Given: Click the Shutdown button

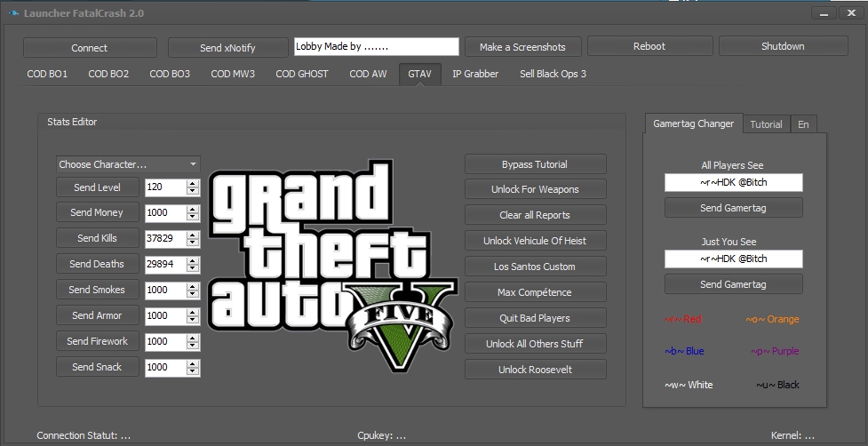Looking at the screenshot, I should pyautogui.click(x=783, y=46).
